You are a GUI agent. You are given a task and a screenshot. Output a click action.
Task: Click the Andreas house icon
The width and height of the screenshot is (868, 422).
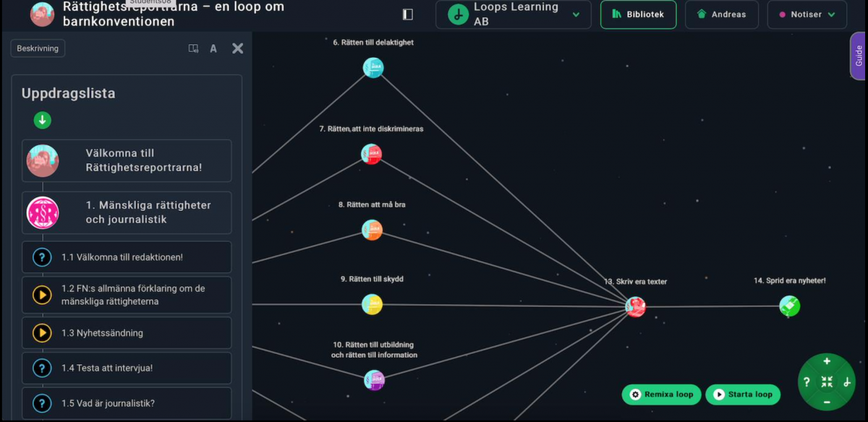[701, 14]
